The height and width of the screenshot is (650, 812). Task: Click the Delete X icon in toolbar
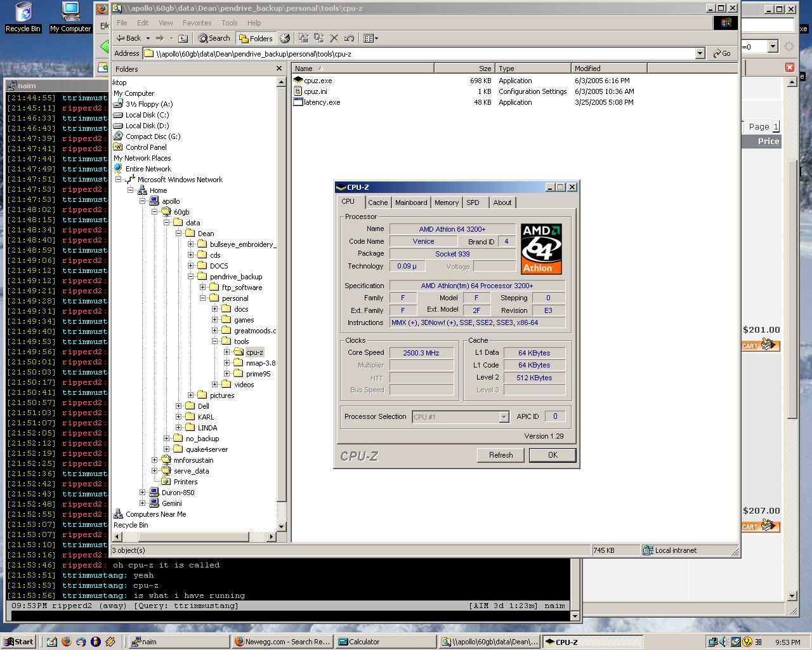tap(334, 38)
